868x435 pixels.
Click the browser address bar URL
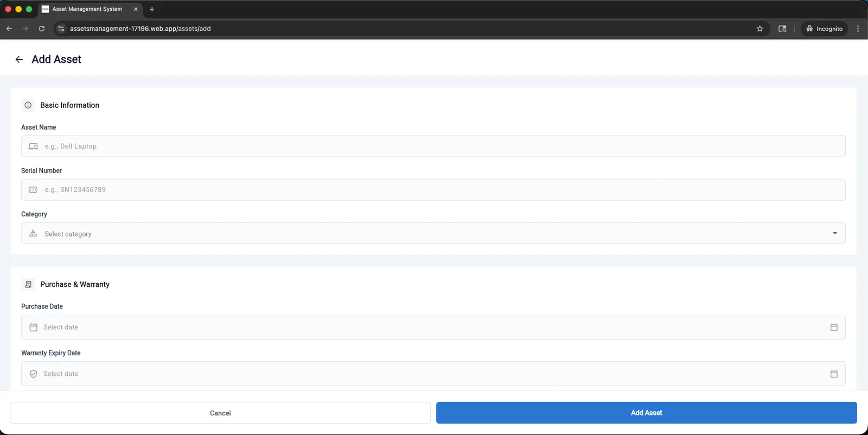(x=141, y=29)
